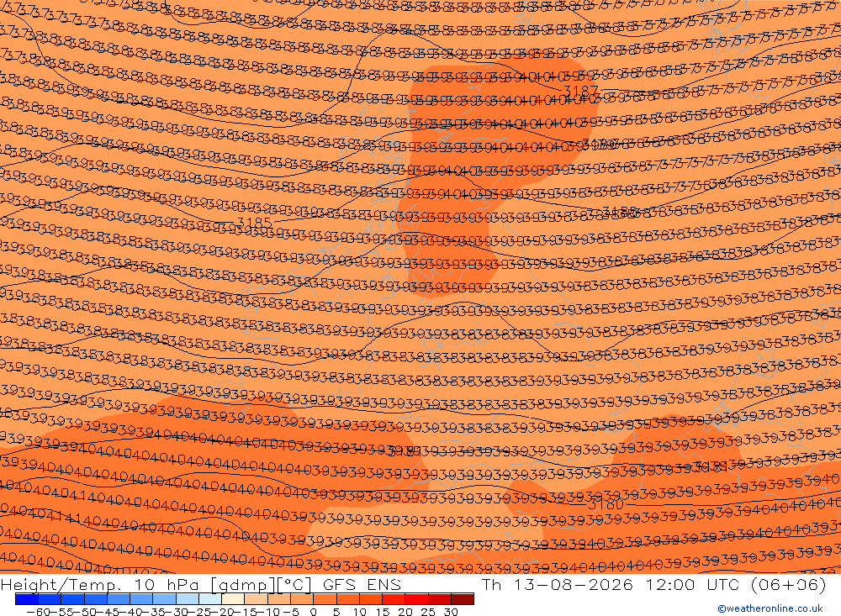Click the 'Height/Temp. 10 hPa' map title

coord(100,584)
